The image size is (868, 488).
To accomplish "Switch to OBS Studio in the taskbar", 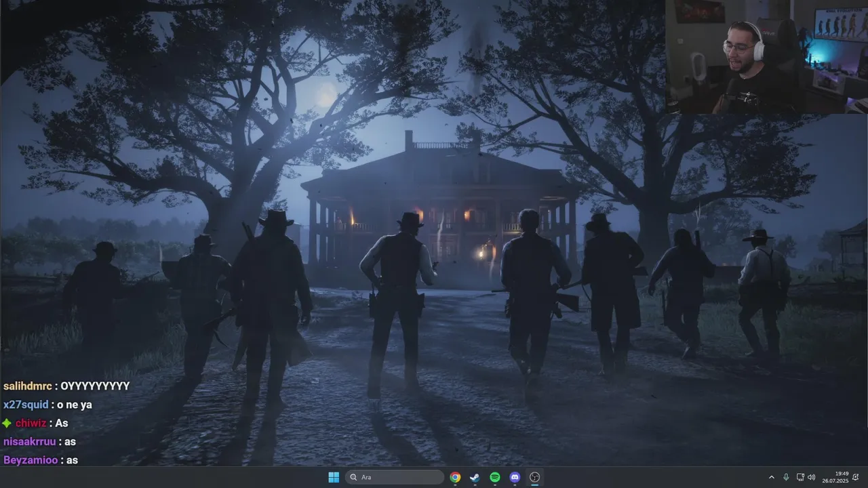I will tap(534, 477).
